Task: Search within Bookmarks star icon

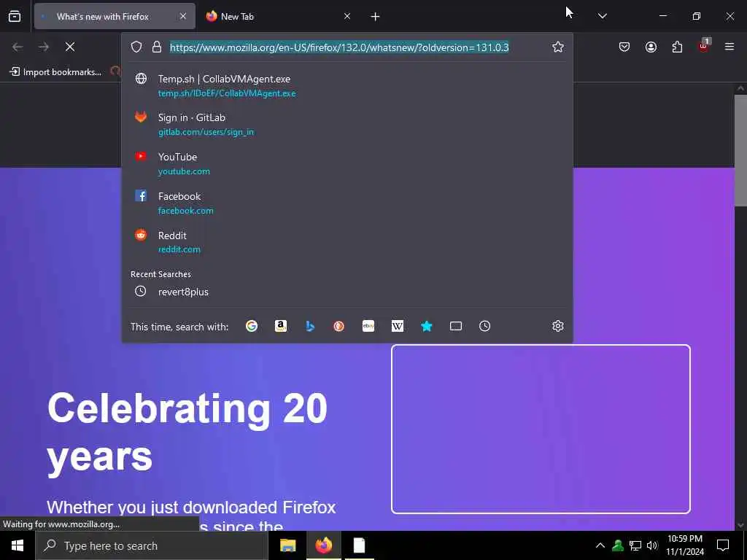Action: pos(426,326)
